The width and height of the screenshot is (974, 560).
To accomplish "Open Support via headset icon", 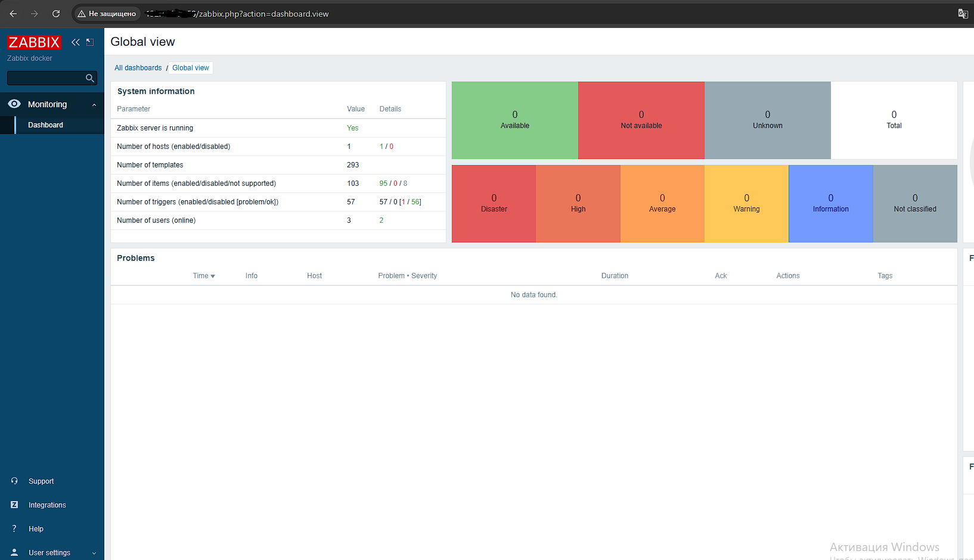I will click(x=14, y=481).
